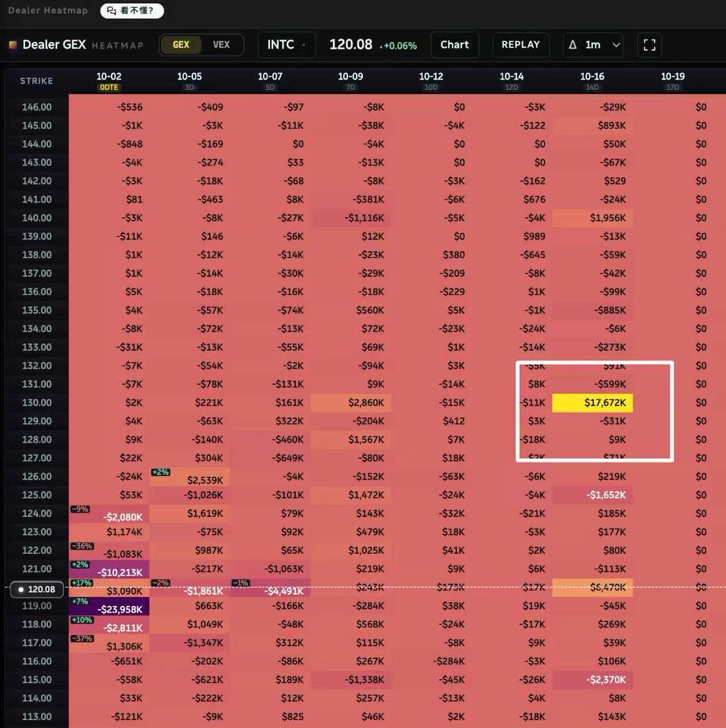The image size is (726, 728).
Task: Select the 10-02 0DTE expiry column header
Action: point(109,81)
